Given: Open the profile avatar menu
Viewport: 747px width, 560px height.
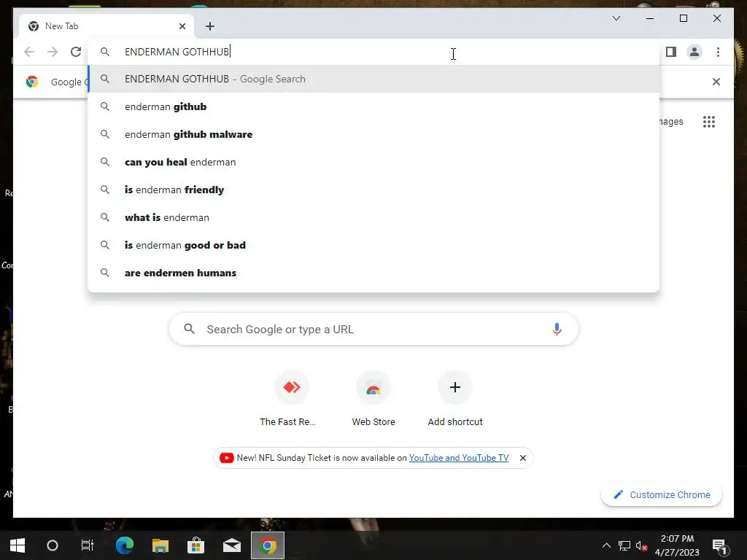Looking at the screenshot, I should [x=694, y=52].
